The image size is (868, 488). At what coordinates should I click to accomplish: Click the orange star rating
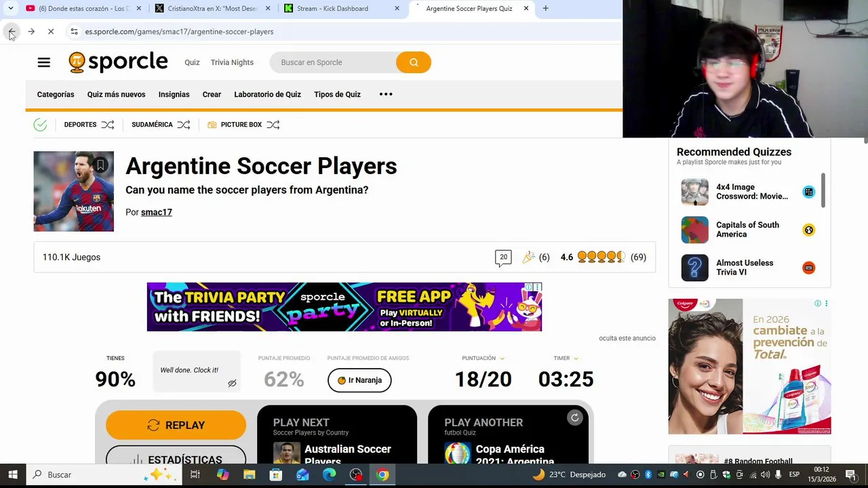tap(601, 257)
